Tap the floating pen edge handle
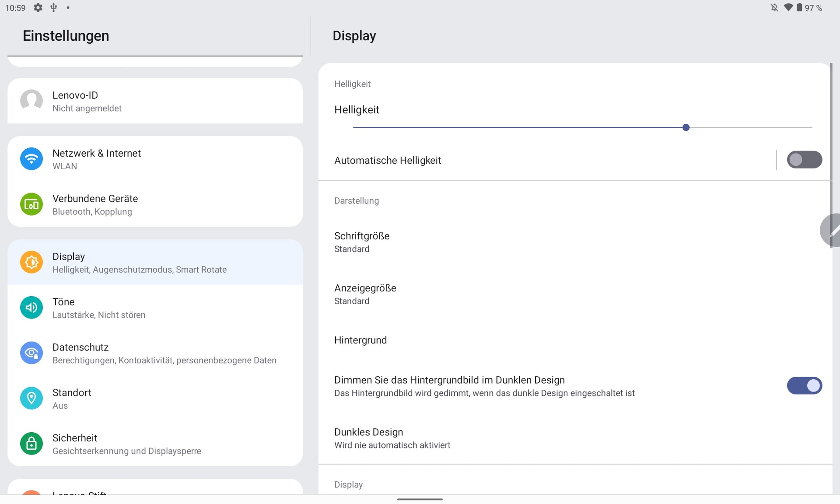 point(830,231)
